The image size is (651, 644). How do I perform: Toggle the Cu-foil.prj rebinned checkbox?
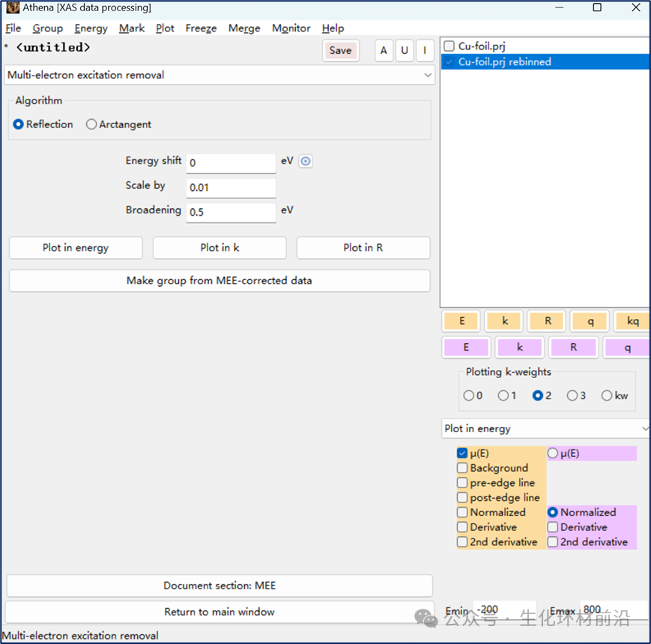tap(449, 62)
